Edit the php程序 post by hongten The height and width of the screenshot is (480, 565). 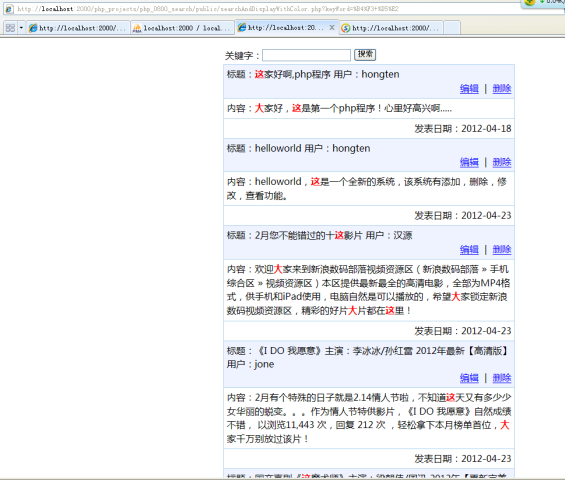click(469, 89)
